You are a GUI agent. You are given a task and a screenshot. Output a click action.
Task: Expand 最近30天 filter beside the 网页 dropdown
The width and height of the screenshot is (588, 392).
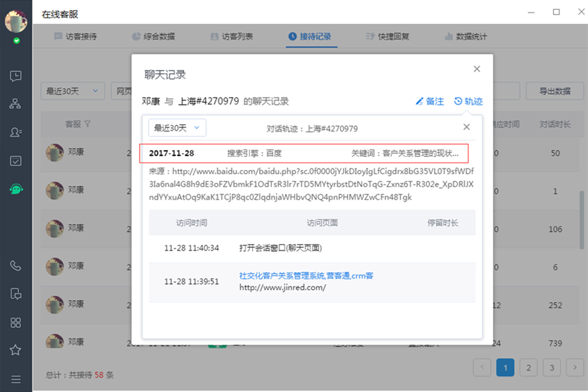point(72,91)
